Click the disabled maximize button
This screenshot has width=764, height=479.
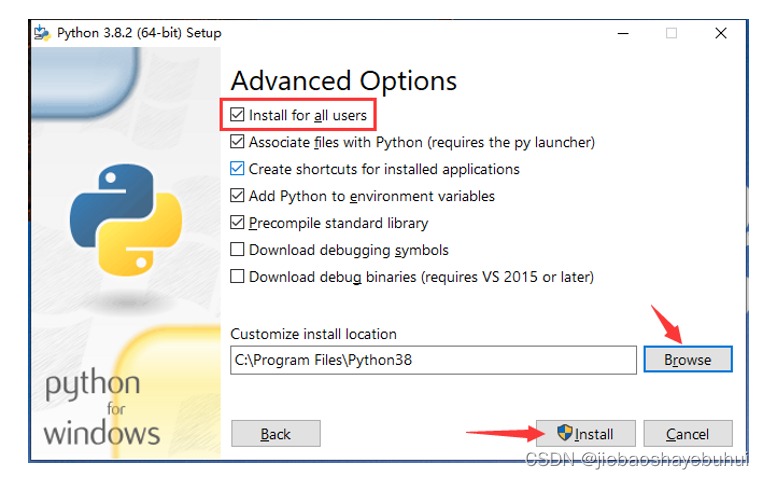671,33
